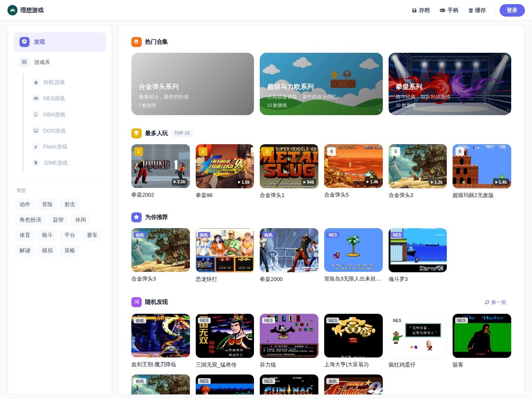
Task: Open the 拳皇2002 game thumbnail
Action: click(x=160, y=166)
